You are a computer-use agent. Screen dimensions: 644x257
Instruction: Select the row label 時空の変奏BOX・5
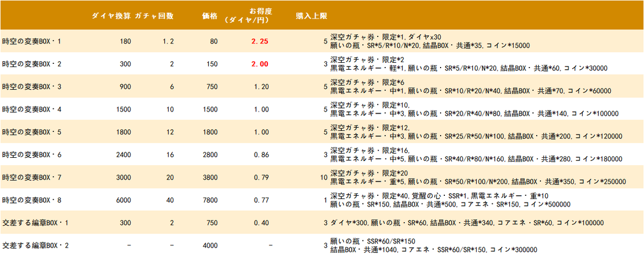coord(32,132)
